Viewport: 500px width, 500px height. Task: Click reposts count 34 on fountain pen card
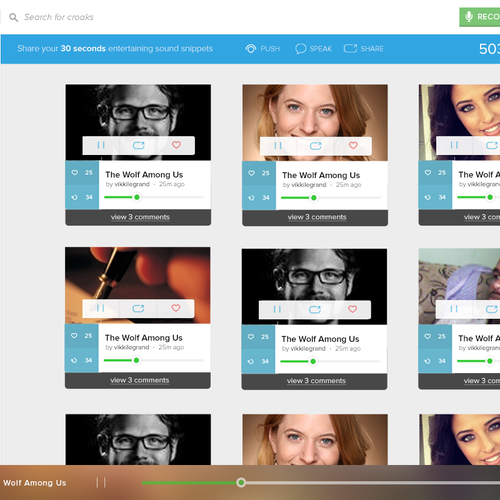82,360
